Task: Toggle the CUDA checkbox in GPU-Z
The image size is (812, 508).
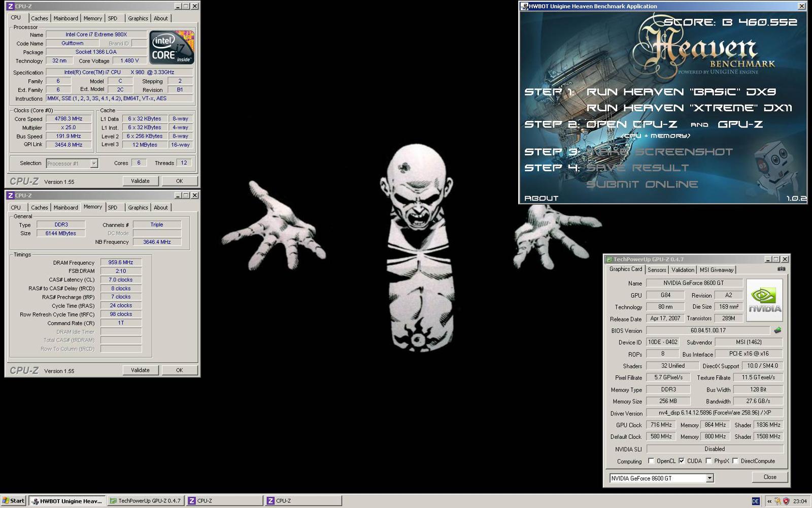Action: pyautogui.click(x=682, y=461)
